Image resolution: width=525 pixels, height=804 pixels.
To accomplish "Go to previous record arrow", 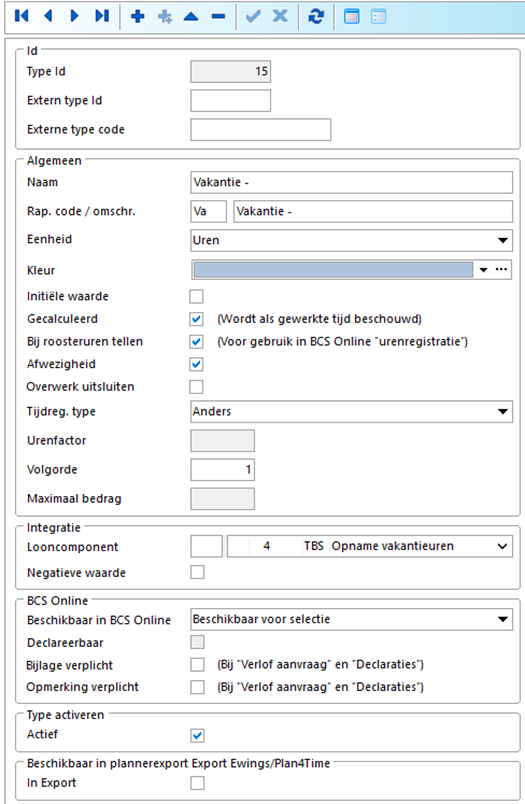I will pos(48,16).
